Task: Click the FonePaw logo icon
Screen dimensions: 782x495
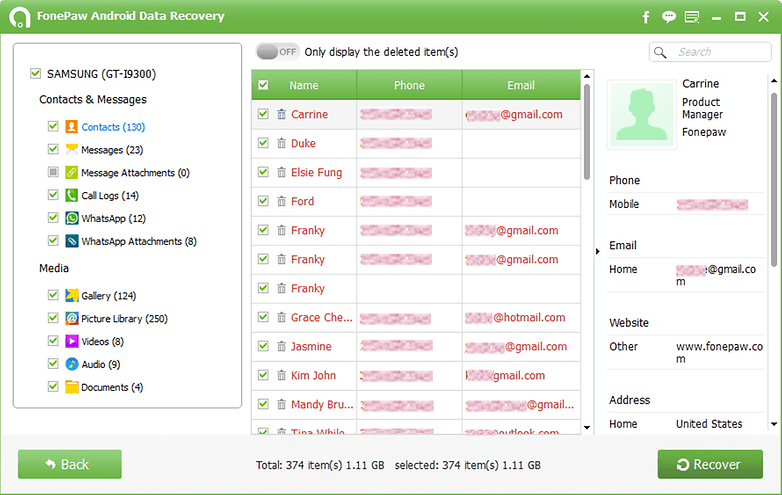Action: click(x=20, y=17)
